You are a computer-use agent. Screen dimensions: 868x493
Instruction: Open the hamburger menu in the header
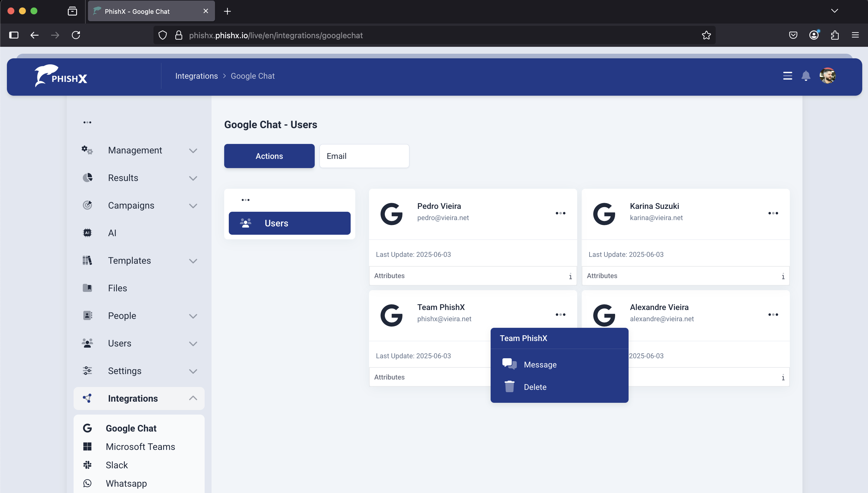tap(788, 76)
